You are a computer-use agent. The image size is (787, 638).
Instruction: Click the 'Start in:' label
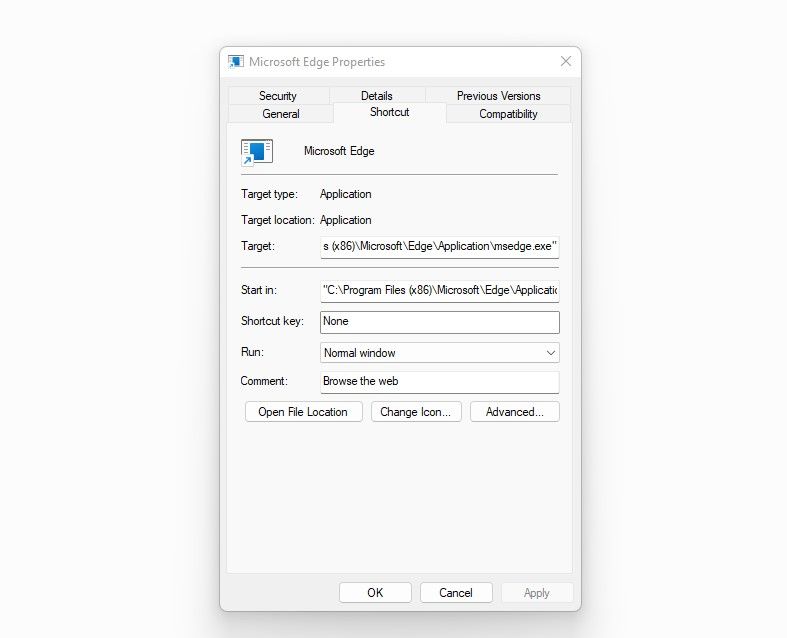point(258,290)
